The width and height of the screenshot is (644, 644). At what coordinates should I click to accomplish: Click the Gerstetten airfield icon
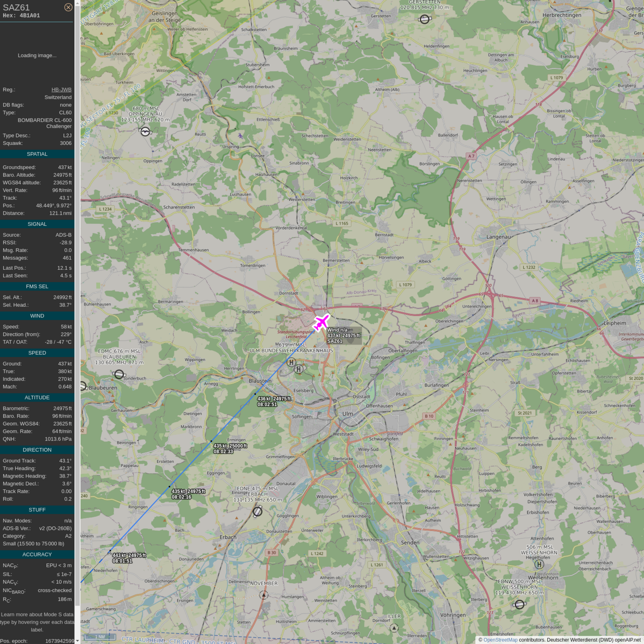pos(424,19)
